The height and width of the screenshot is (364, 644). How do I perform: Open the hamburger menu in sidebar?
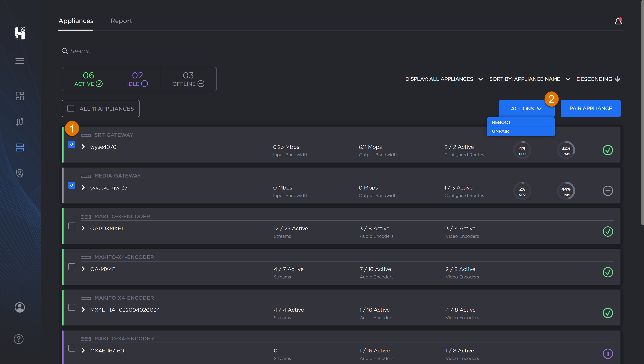[x=20, y=61]
